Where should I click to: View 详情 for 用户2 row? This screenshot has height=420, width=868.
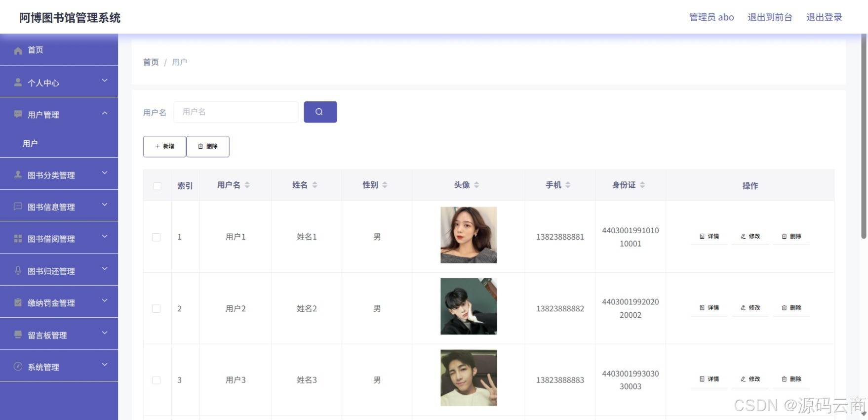point(709,307)
